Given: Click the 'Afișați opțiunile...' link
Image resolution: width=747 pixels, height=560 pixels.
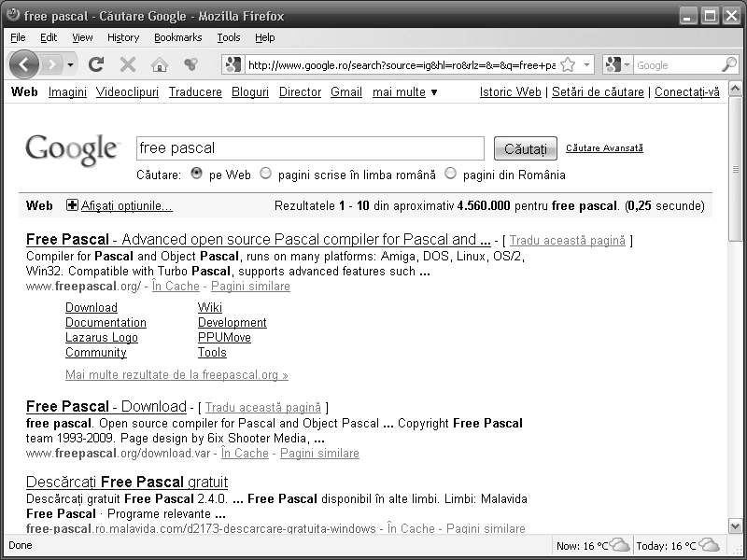Looking at the screenshot, I should coord(127,205).
